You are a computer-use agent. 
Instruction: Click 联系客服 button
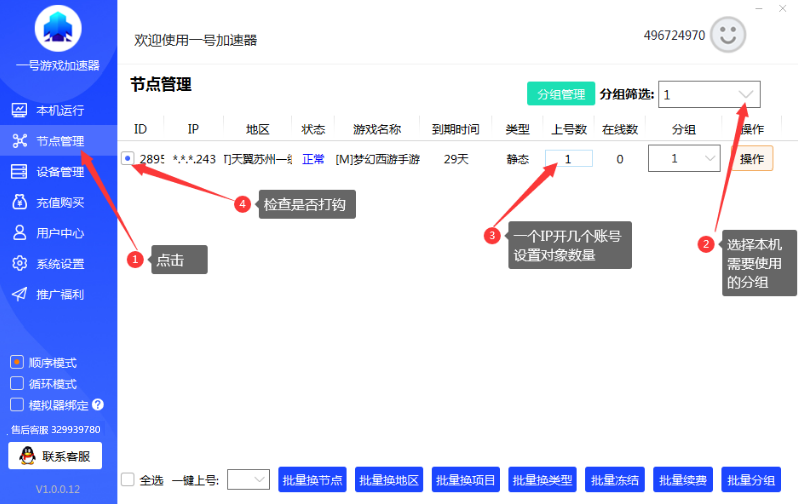pos(55,455)
